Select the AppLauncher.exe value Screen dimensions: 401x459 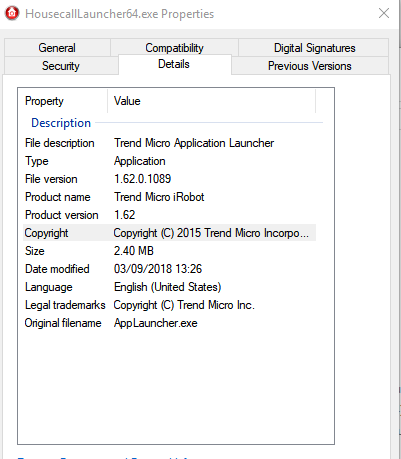point(156,323)
